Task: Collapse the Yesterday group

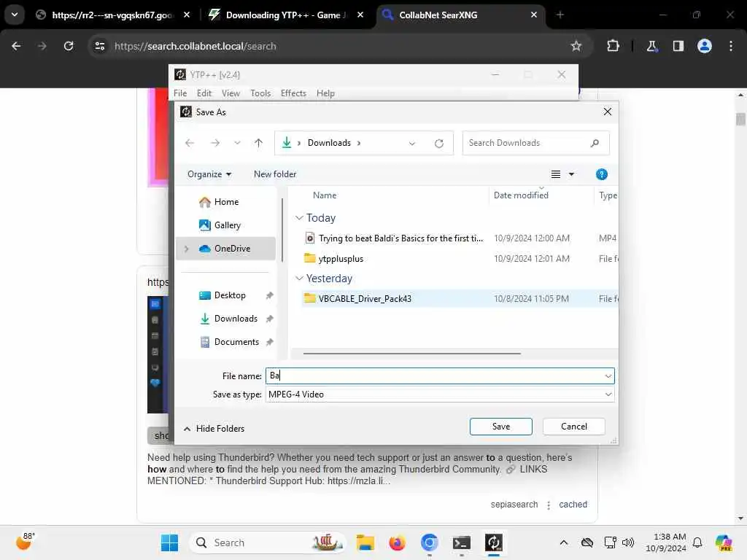Action: point(299,279)
